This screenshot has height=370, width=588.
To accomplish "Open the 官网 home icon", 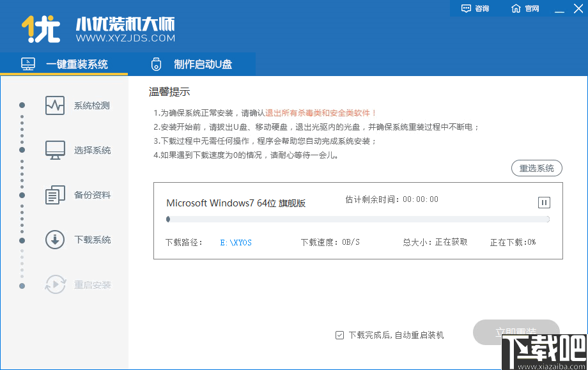I will [516, 8].
